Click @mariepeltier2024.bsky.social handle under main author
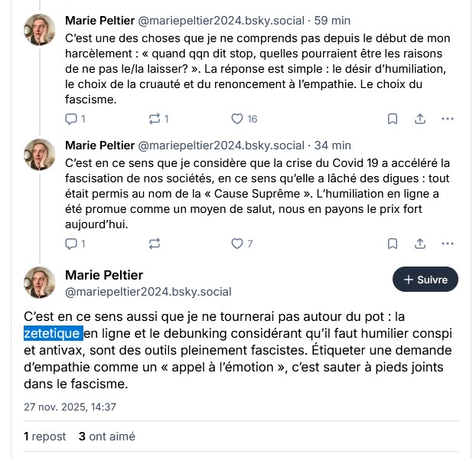Image resolution: width=476 pixels, height=458 pixels. tap(148, 292)
